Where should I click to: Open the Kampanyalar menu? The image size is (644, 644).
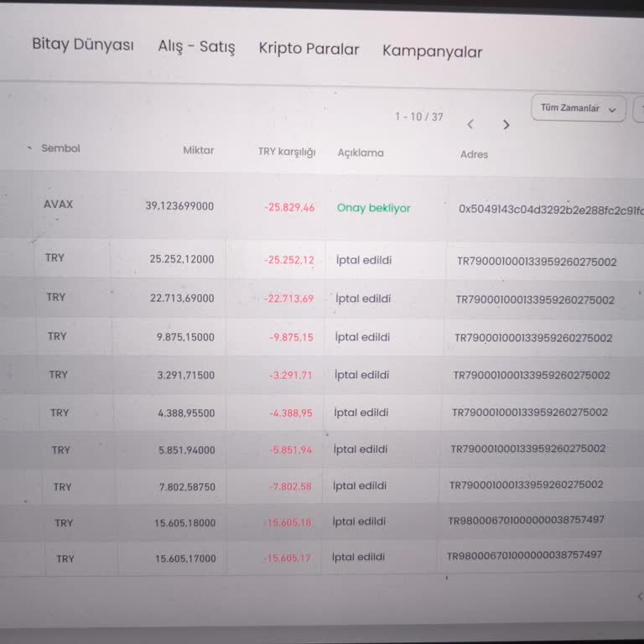(x=432, y=51)
